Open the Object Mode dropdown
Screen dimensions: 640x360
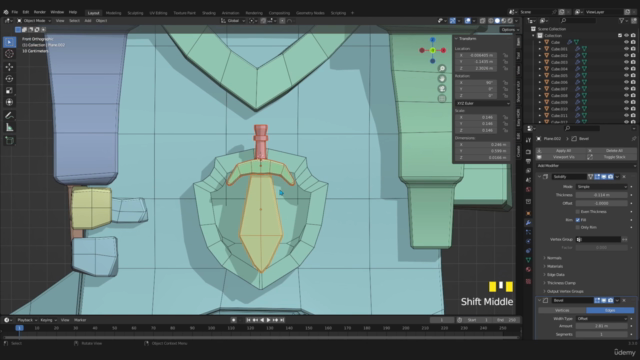pyautogui.click(x=34, y=20)
